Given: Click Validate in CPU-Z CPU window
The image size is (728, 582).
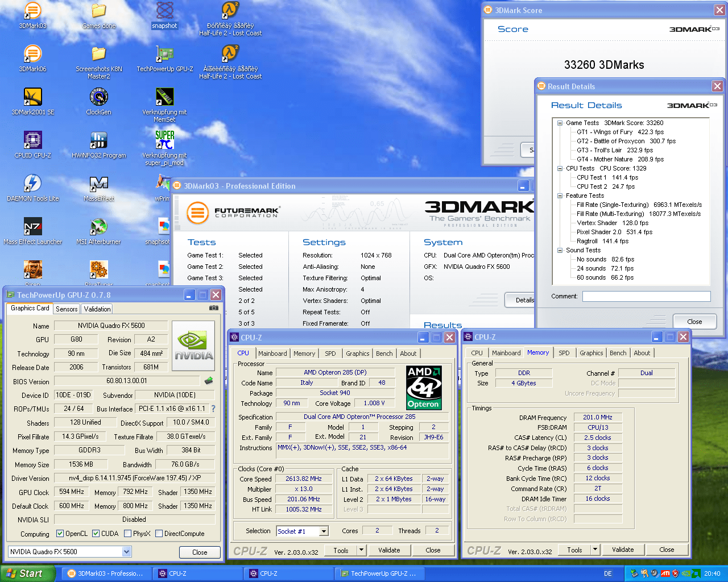Looking at the screenshot, I should [x=389, y=550].
